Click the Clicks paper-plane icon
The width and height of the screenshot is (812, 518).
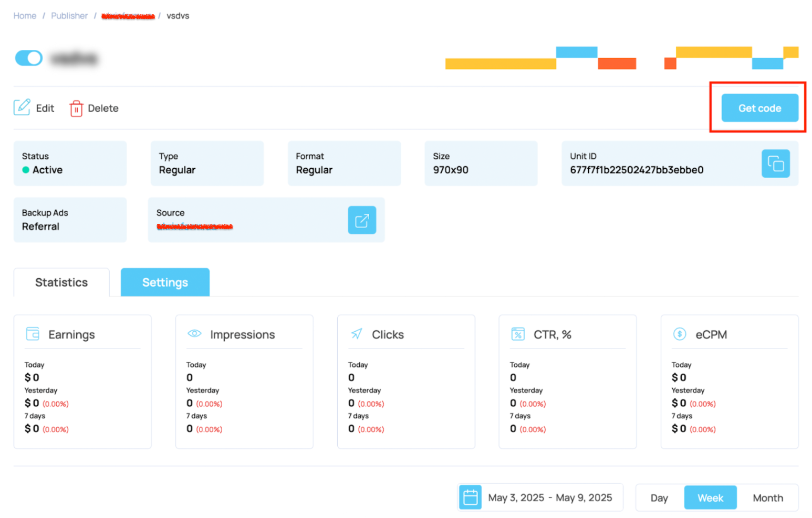(357, 333)
